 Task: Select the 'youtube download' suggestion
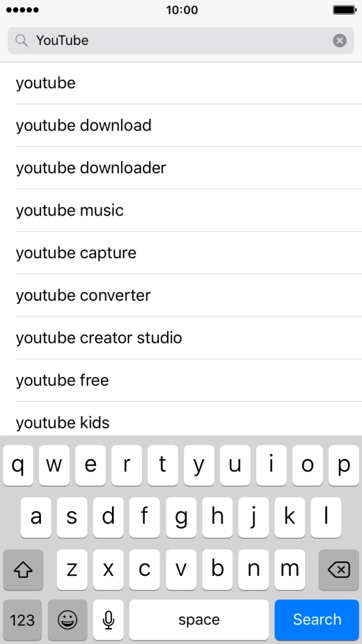pos(84,125)
